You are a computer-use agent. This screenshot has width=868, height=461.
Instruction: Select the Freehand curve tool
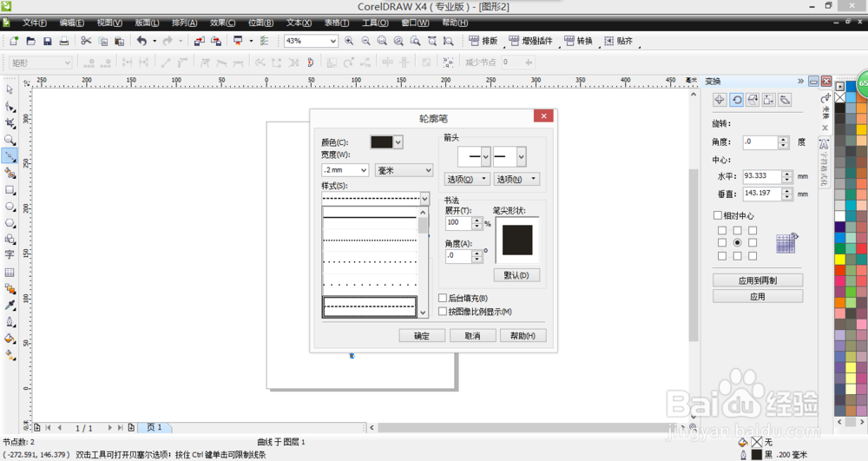click(x=10, y=156)
